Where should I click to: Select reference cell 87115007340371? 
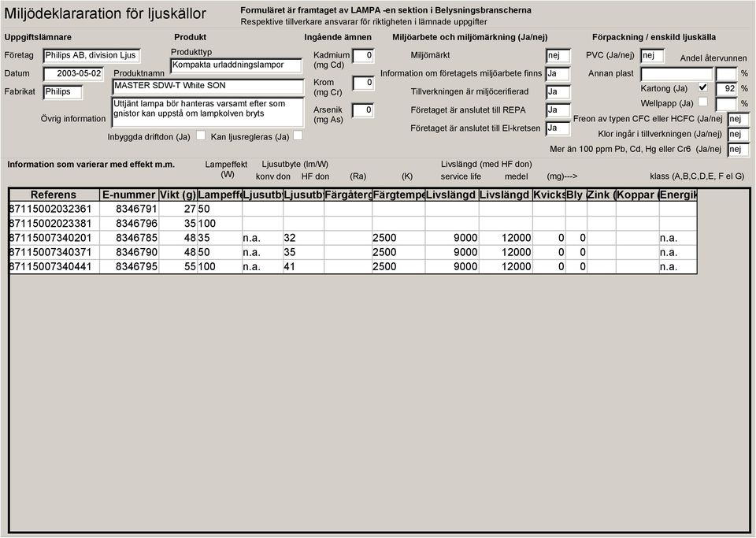point(54,252)
